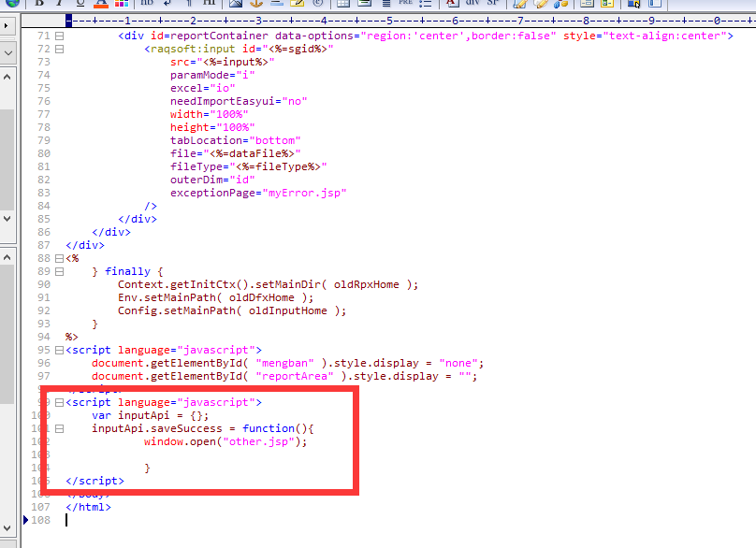Insert form element icon next to table

click(x=365, y=4)
